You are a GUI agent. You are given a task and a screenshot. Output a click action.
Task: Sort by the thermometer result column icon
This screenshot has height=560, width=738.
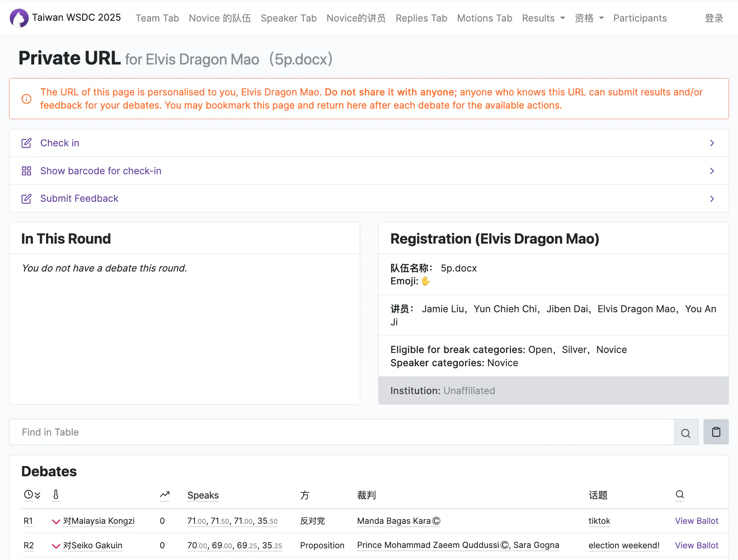pyautogui.click(x=56, y=495)
